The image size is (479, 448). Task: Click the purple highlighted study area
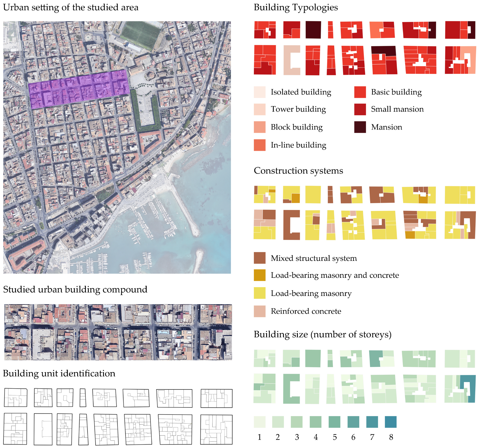click(x=79, y=89)
